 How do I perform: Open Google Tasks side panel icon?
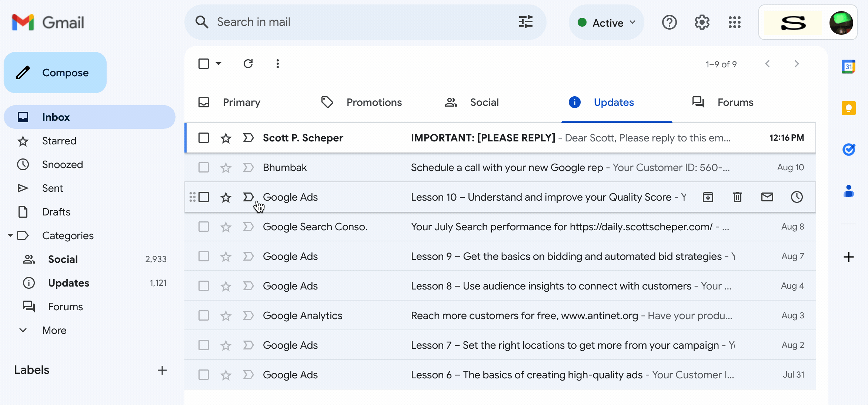coord(848,150)
